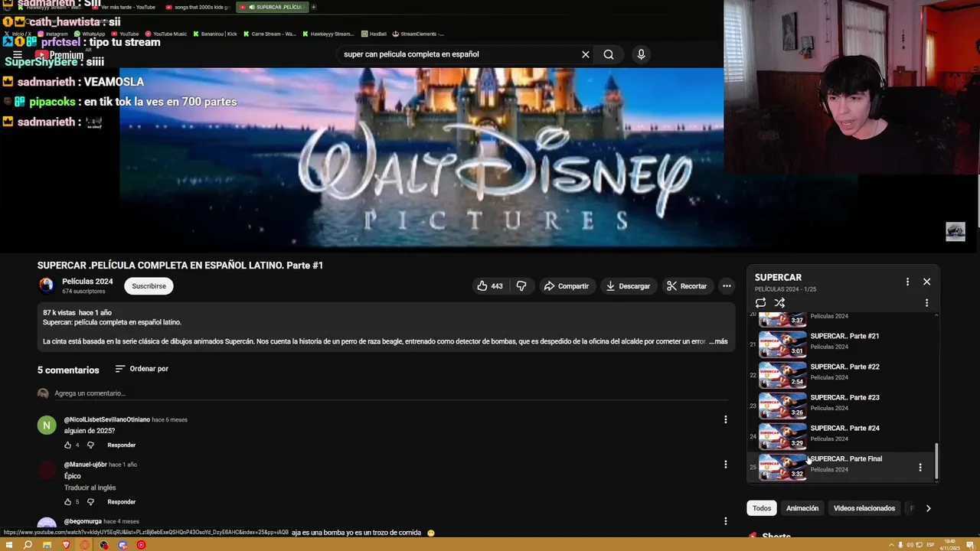Play SUPERCAR.. Parte #23 from playlist
This screenshot has width=980, height=551.
(842, 405)
